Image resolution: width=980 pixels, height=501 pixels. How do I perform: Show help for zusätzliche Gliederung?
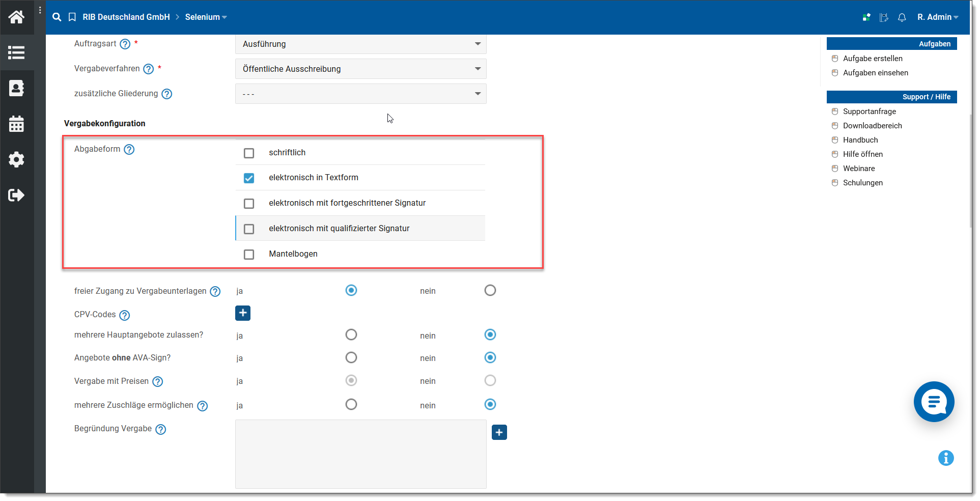click(167, 94)
